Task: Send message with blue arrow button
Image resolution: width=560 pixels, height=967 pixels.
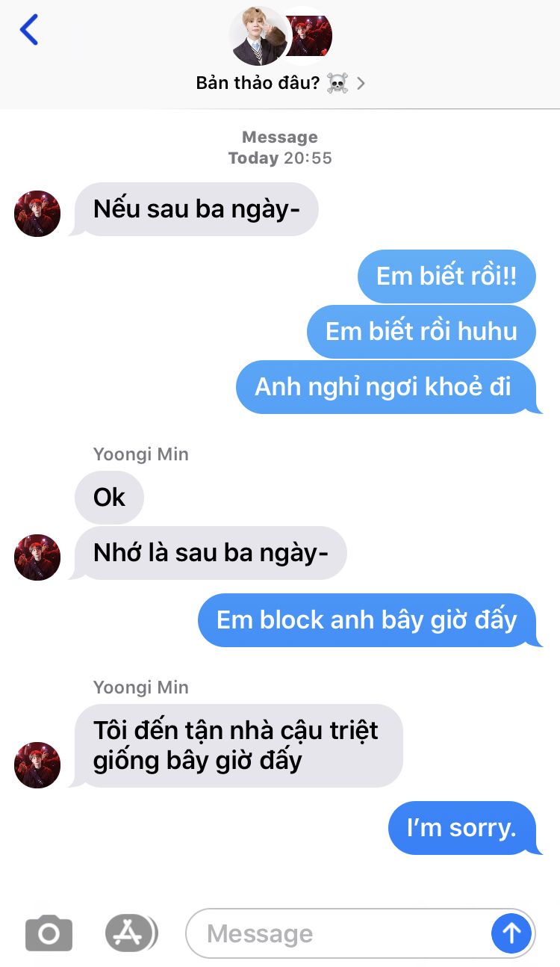Action: pyautogui.click(x=511, y=933)
